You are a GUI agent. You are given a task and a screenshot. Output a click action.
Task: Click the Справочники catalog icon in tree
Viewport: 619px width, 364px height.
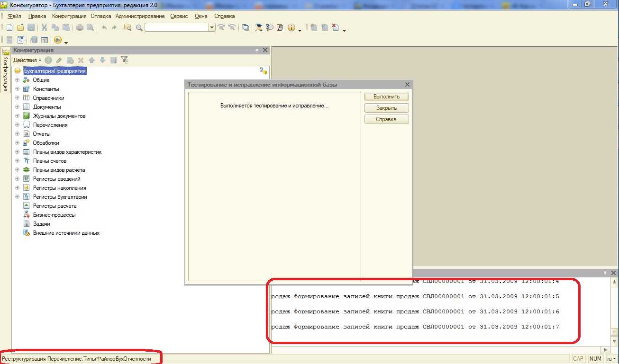click(x=27, y=98)
